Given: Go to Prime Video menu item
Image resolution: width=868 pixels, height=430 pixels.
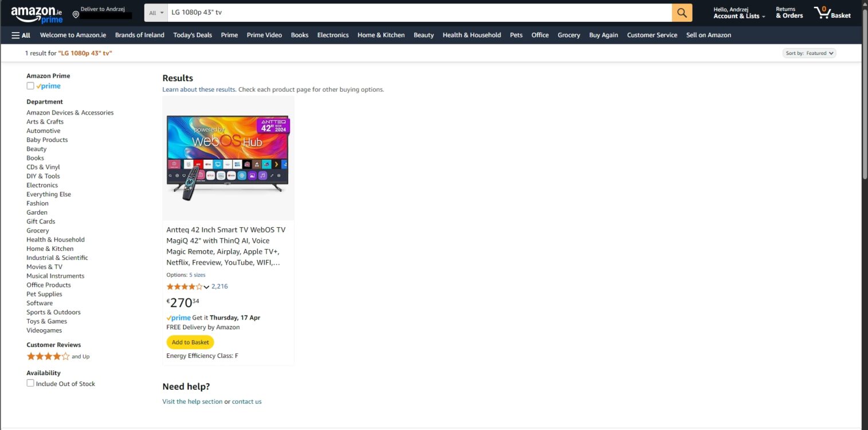Looking at the screenshot, I should point(264,35).
